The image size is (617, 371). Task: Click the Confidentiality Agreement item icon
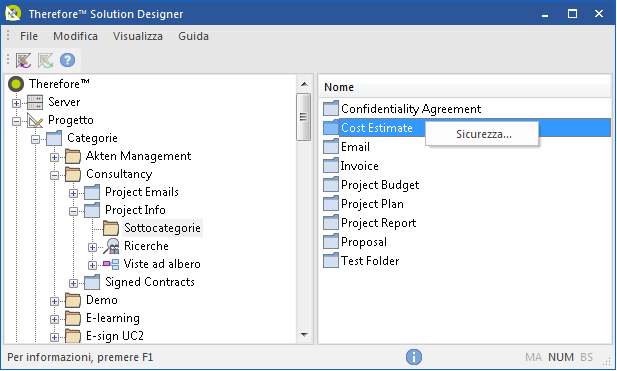(x=331, y=109)
